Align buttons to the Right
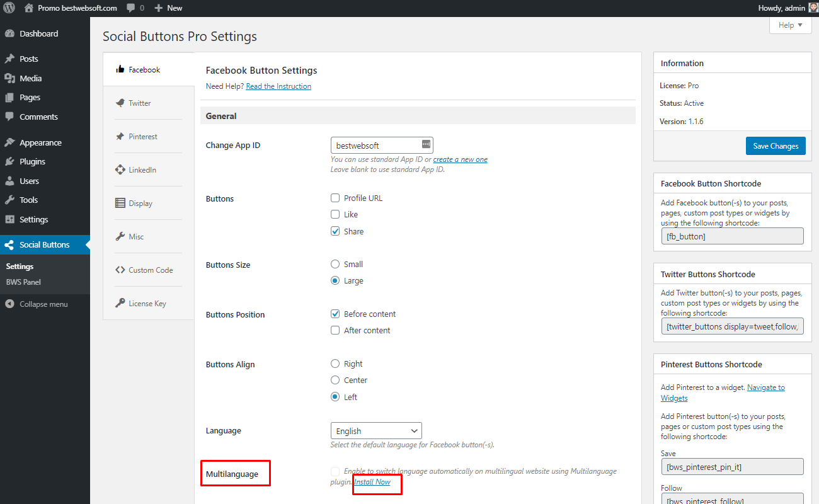The height and width of the screenshot is (504, 819). (335, 364)
